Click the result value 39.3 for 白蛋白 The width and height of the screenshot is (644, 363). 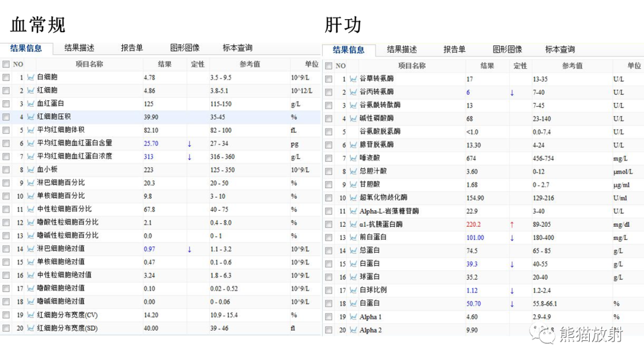pos(472,264)
